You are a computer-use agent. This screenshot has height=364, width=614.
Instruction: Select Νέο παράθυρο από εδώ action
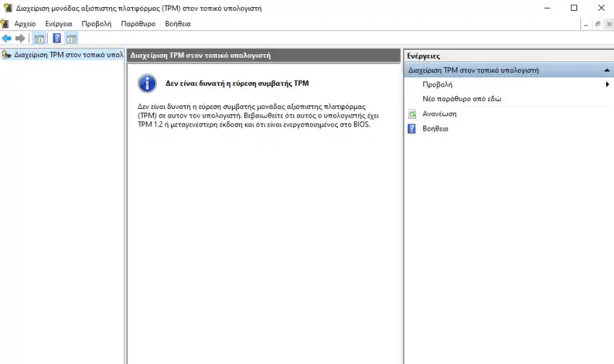pos(462,99)
